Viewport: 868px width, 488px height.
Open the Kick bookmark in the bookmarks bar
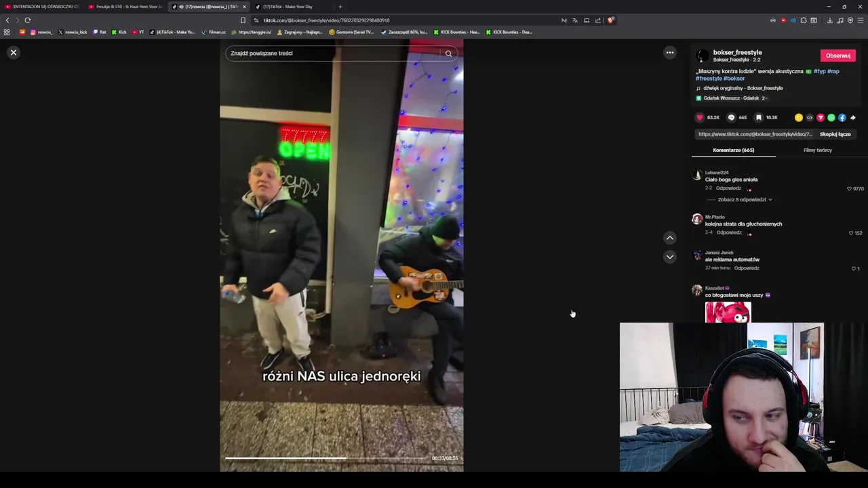(119, 32)
